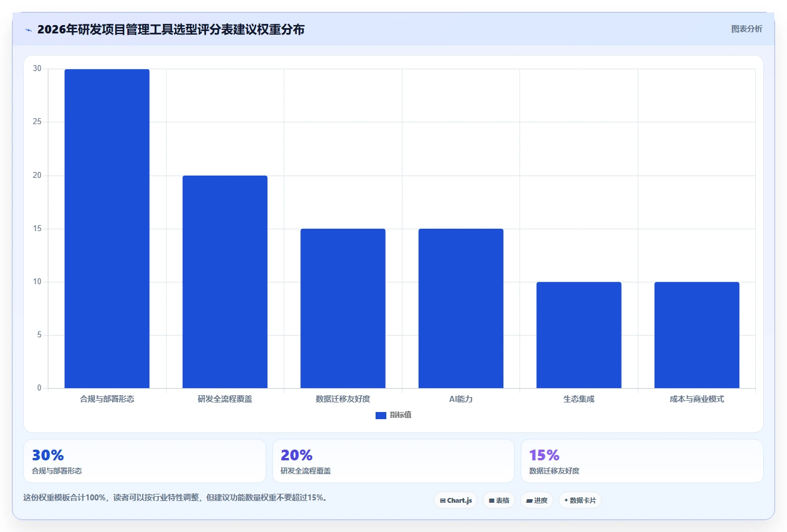Click the x-axis label 成本与商业模式

point(697,399)
